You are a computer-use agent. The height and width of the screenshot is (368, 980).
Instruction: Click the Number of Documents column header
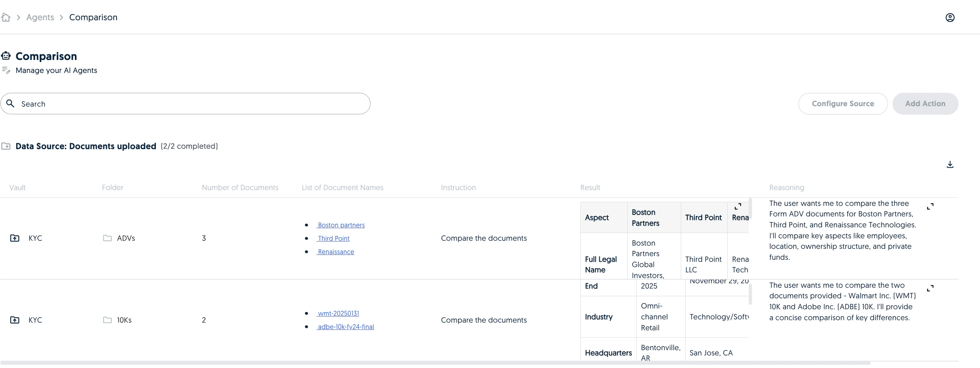click(240, 188)
